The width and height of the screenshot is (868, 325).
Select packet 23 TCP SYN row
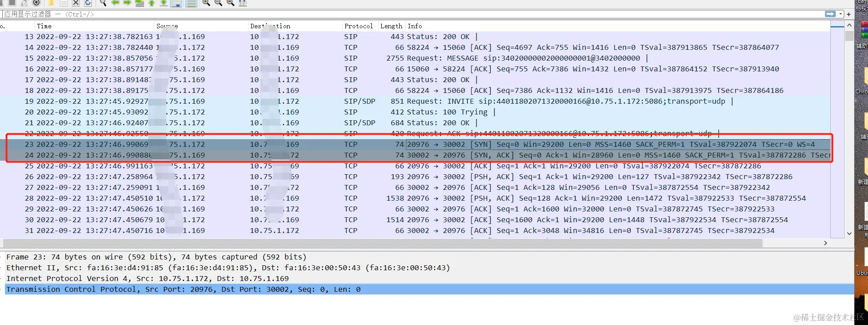coord(415,145)
